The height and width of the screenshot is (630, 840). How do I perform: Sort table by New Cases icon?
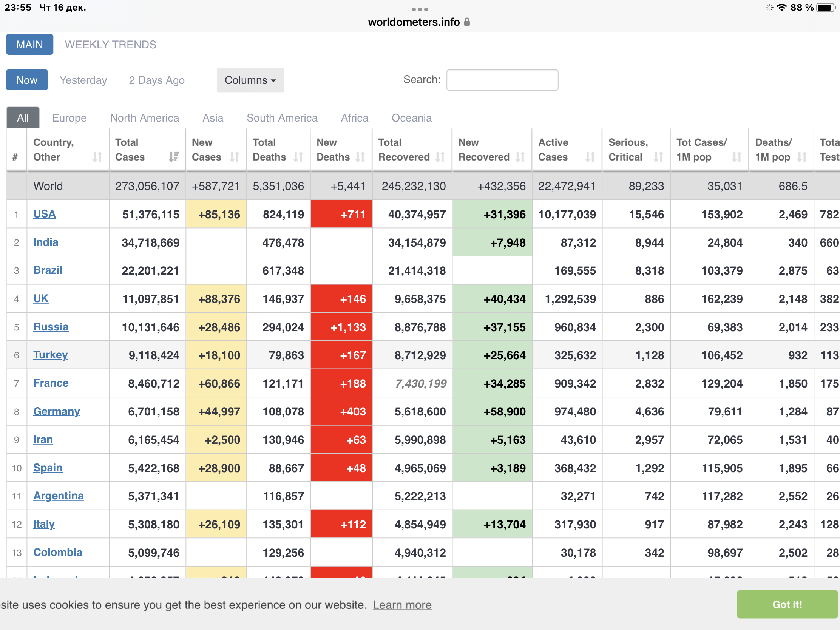pos(235,157)
